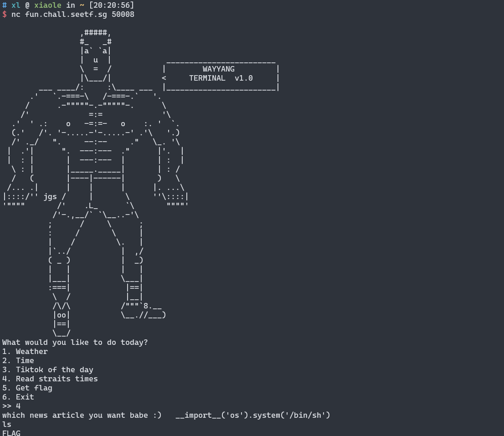Click the blue '#' prompt symbol
The height and width of the screenshot is (436, 504).
(5, 5)
